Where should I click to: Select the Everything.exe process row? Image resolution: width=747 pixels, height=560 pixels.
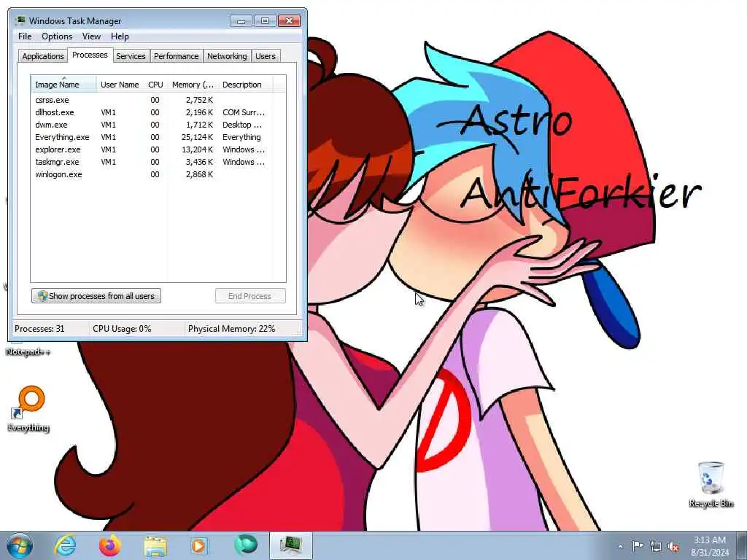click(152, 137)
